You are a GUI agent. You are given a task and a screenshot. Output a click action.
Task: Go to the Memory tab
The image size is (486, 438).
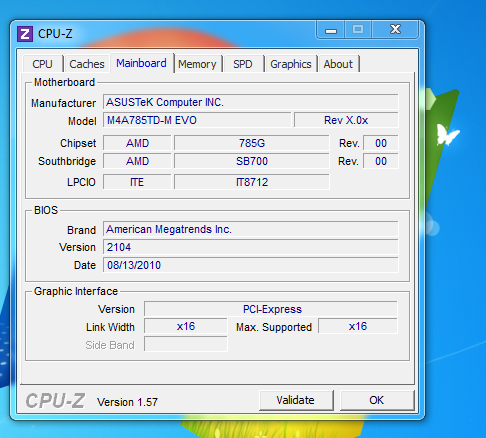pos(197,64)
